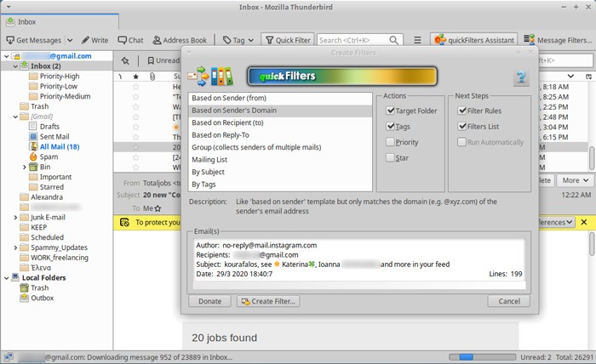Open the Address Book
The image size is (596, 364).
click(x=180, y=40)
